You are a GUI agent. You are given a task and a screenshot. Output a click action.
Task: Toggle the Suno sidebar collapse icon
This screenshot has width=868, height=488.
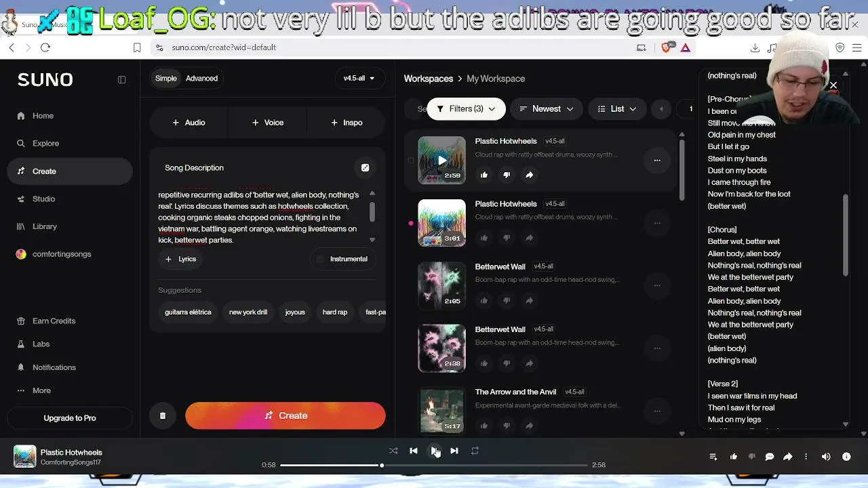click(121, 79)
